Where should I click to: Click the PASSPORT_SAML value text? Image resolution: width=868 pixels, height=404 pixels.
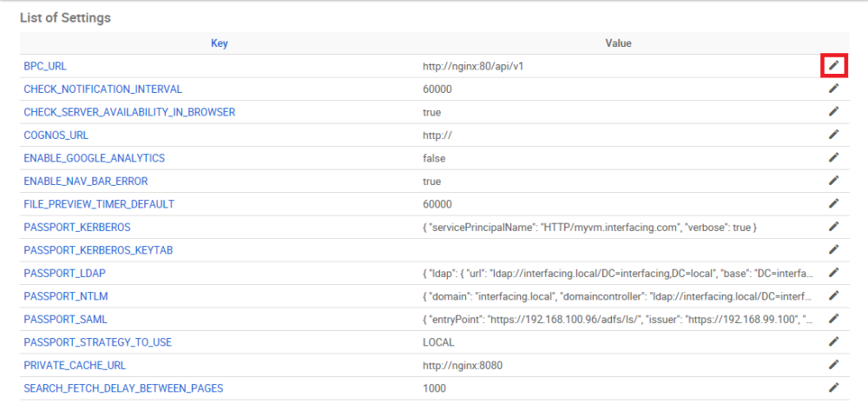click(x=616, y=319)
